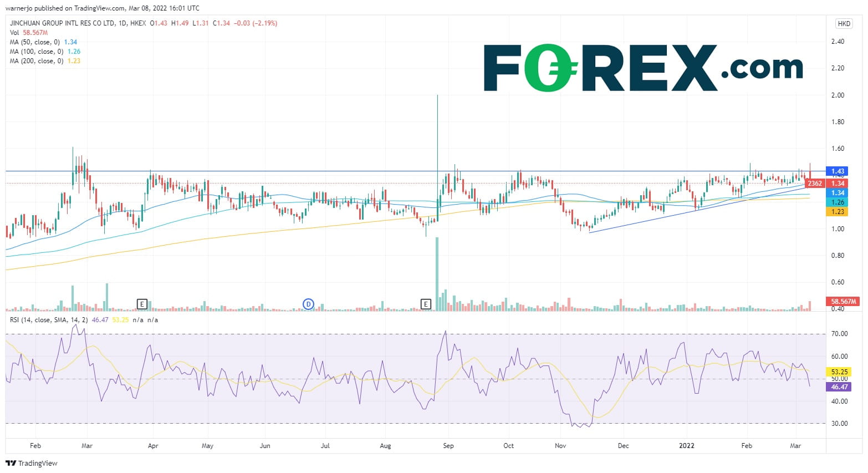This screenshot has height=473, width=868.
Task: Click the 2022 label on time axis
Action: tap(686, 446)
